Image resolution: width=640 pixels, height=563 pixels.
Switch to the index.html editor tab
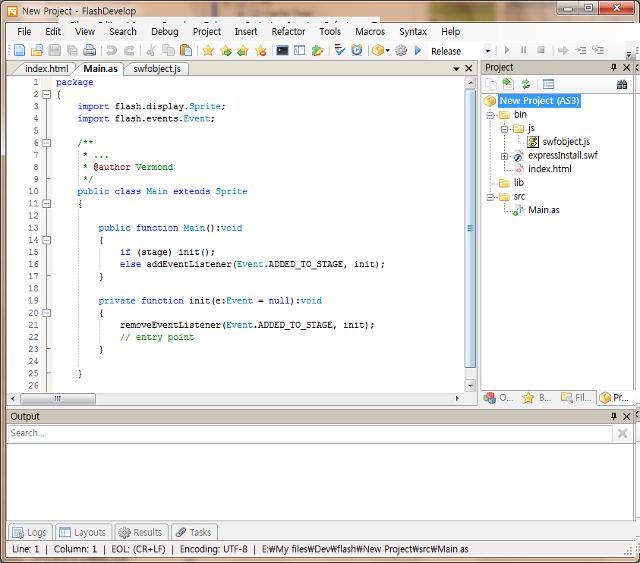(x=46, y=69)
